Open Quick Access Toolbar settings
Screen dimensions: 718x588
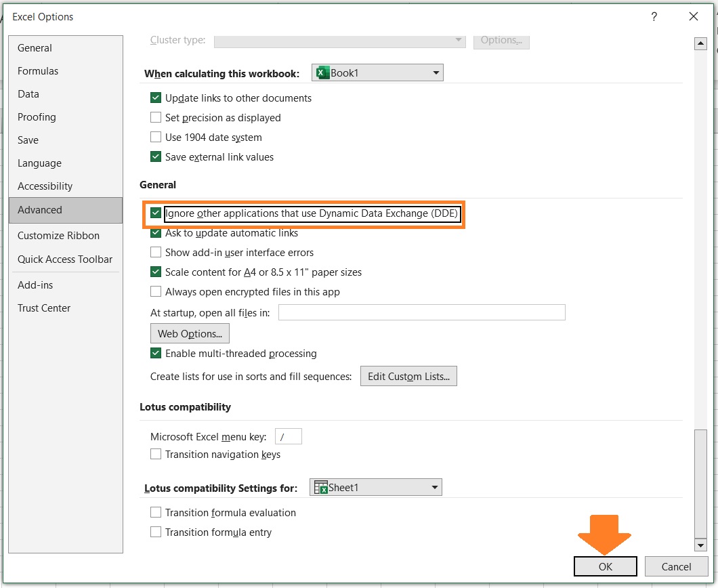pyautogui.click(x=66, y=259)
